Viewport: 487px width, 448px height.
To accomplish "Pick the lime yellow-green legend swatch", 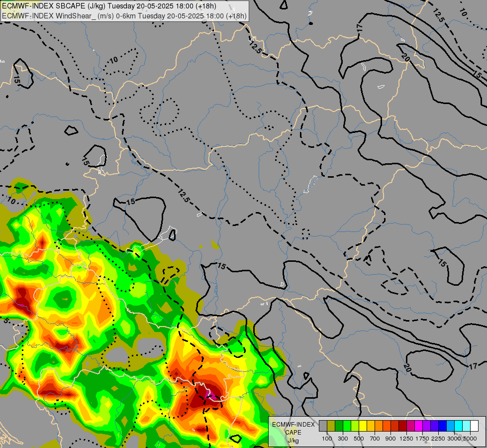I will point(355,426).
